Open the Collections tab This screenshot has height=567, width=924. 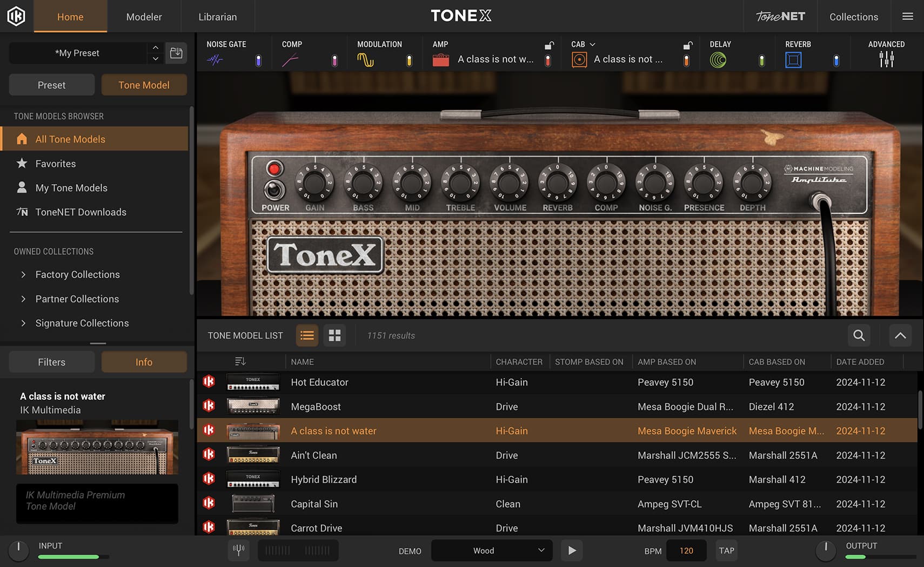[x=854, y=16]
